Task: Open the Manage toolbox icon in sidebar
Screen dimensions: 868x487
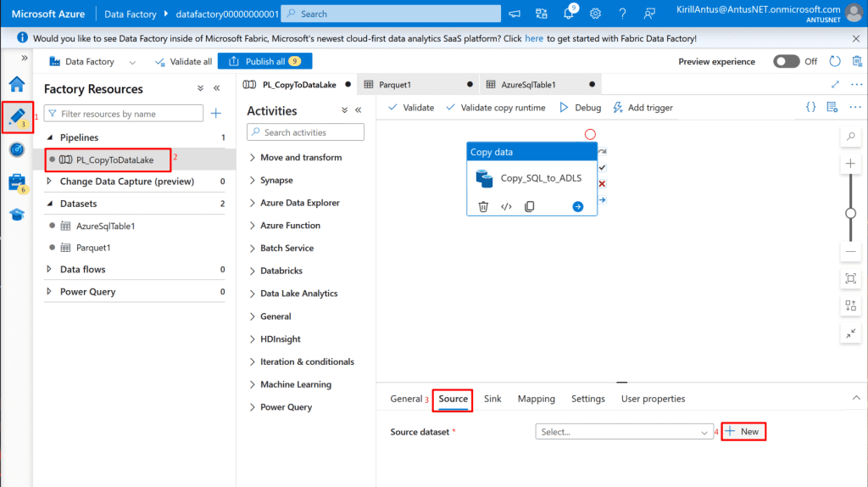Action: 17,182
